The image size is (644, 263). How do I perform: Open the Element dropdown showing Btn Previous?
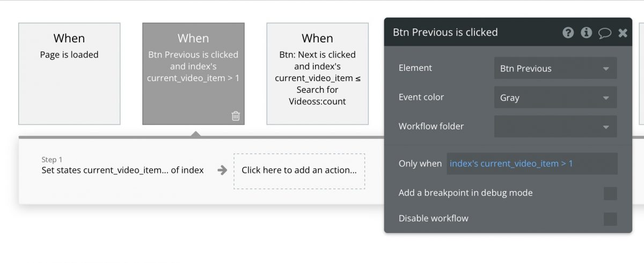(555, 69)
